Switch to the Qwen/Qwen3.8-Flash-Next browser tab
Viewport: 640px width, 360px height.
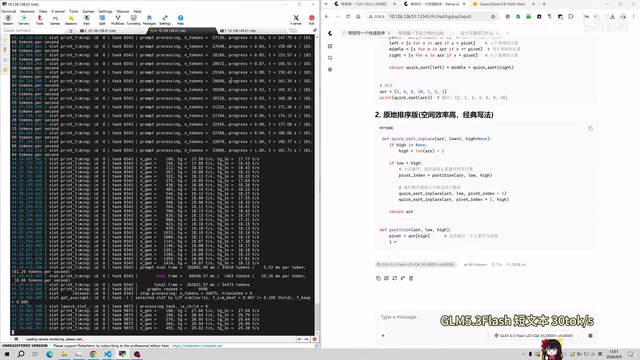coord(502,4)
